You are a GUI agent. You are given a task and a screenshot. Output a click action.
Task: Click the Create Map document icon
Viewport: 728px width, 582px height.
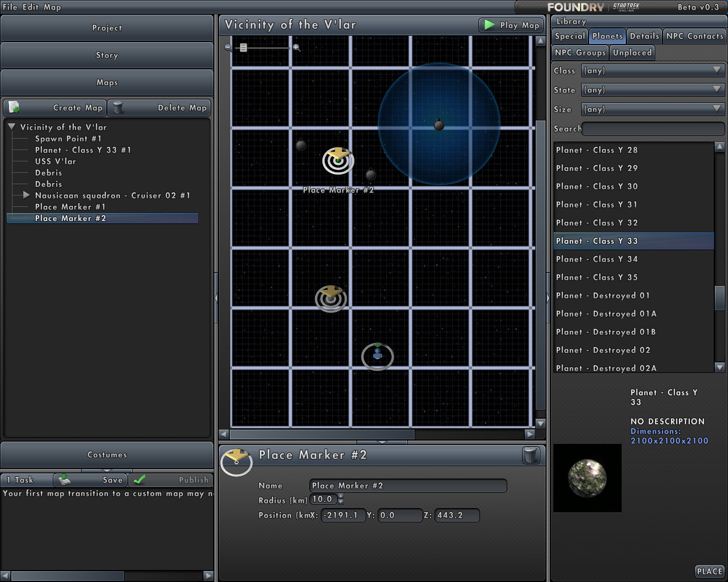(14, 107)
